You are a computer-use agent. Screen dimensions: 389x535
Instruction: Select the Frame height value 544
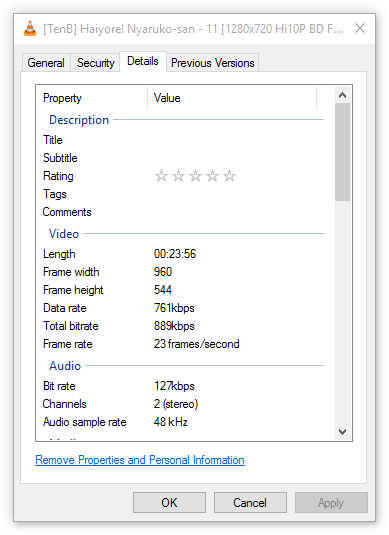(x=163, y=290)
